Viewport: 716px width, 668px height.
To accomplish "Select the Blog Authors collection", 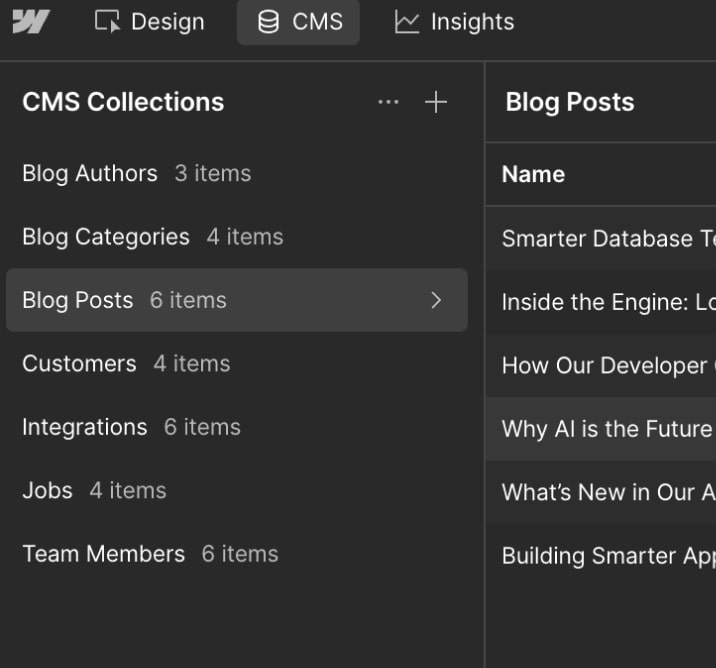I will (x=90, y=173).
